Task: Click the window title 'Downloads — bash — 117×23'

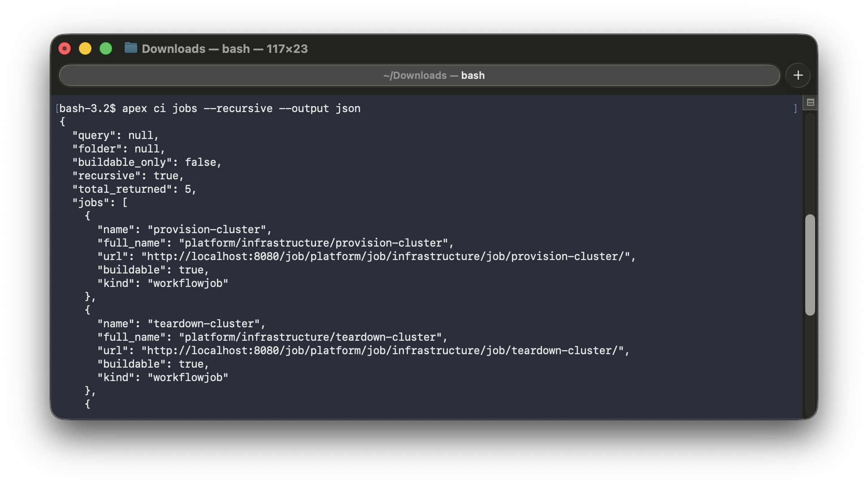Action: tap(225, 48)
